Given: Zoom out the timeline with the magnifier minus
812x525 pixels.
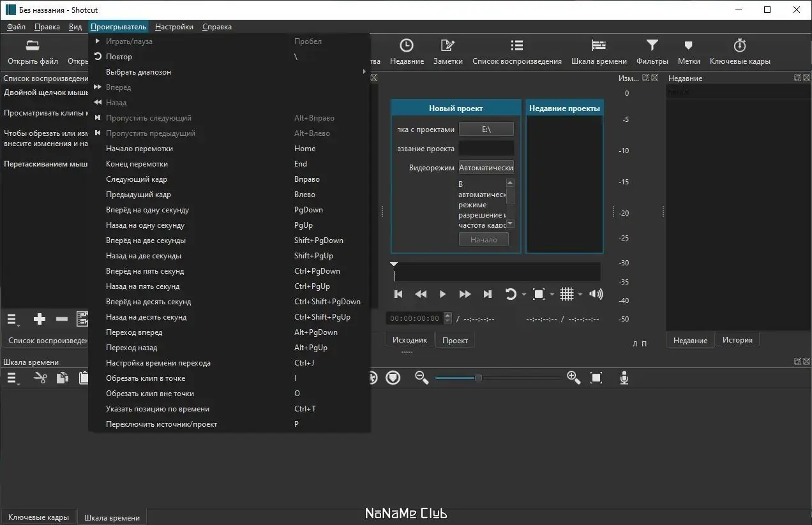Looking at the screenshot, I should click(x=421, y=378).
